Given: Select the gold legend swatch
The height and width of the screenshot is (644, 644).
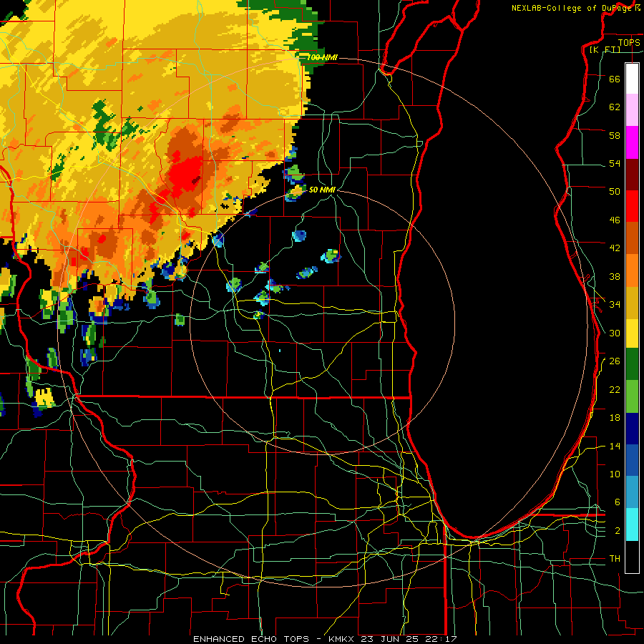Looking at the screenshot, I should pos(632,303).
